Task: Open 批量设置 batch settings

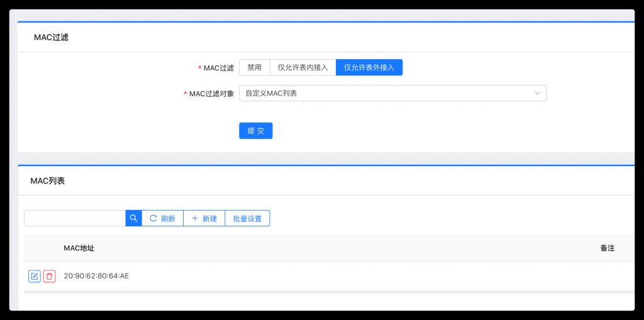Action: click(247, 218)
